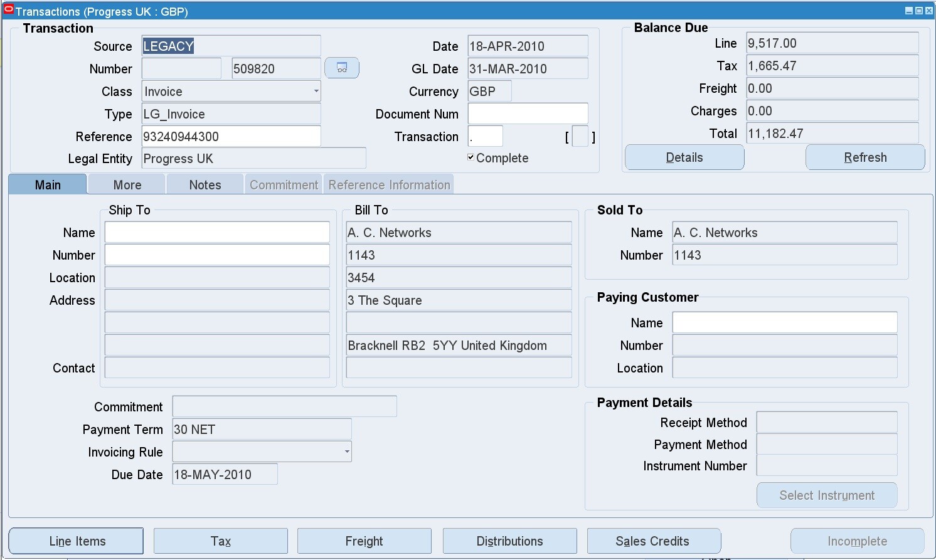The width and height of the screenshot is (936, 560).
Task: Click the Details button under Balance Due
Action: [684, 157]
